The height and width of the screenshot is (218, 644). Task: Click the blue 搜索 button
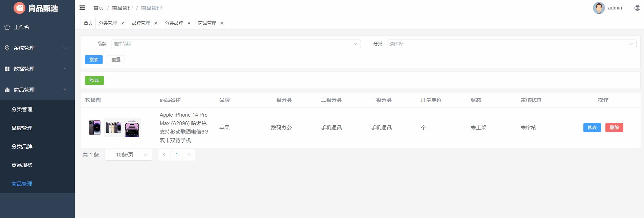pyautogui.click(x=94, y=60)
